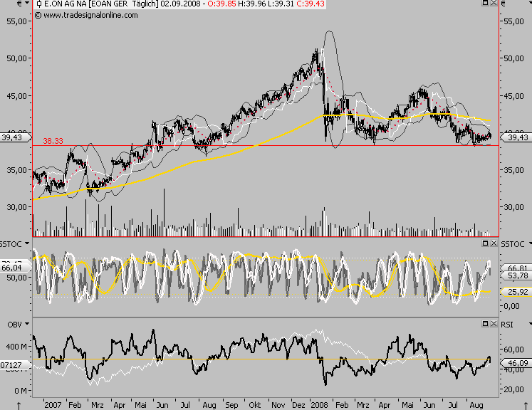Click the closing price C:39.43

[x=310, y=4]
